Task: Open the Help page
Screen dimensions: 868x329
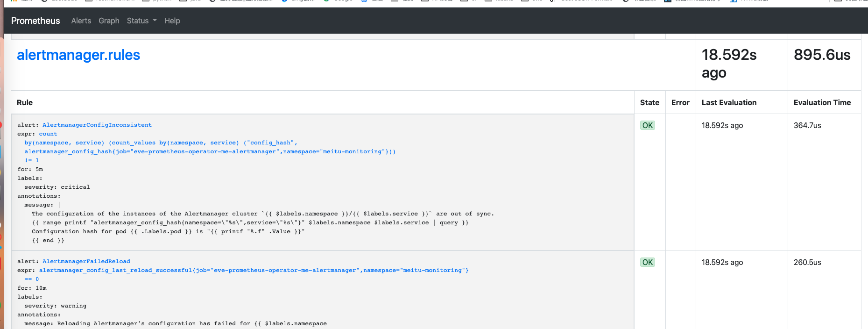Action: 172,21
